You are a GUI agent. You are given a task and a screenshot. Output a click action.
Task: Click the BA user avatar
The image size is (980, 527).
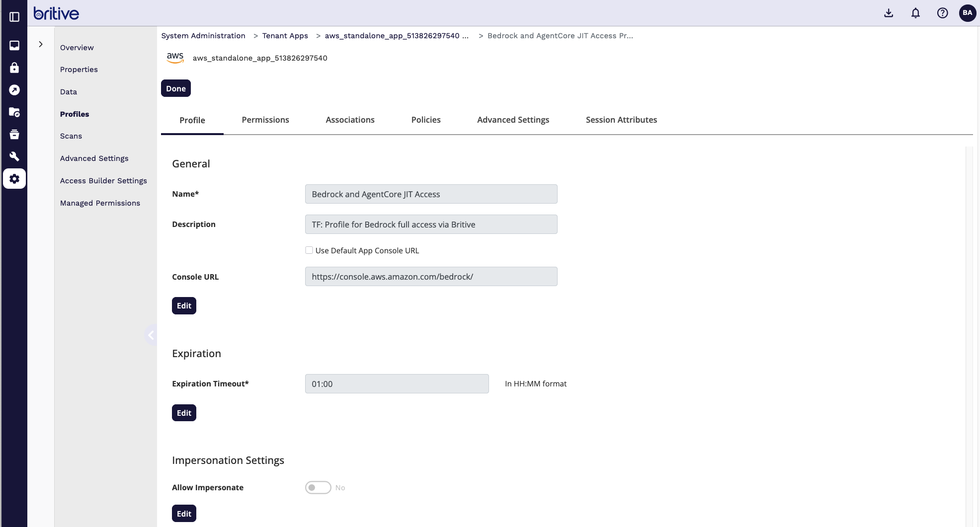pos(967,13)
